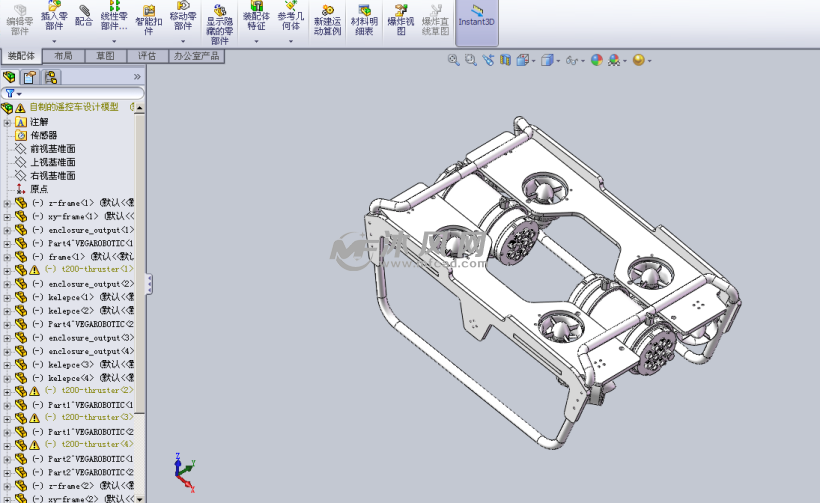
Task: Toggle 显示隐藏的零部件 (Show Hidden Components)
Action: pyautogui.click(x=220, y=24)
